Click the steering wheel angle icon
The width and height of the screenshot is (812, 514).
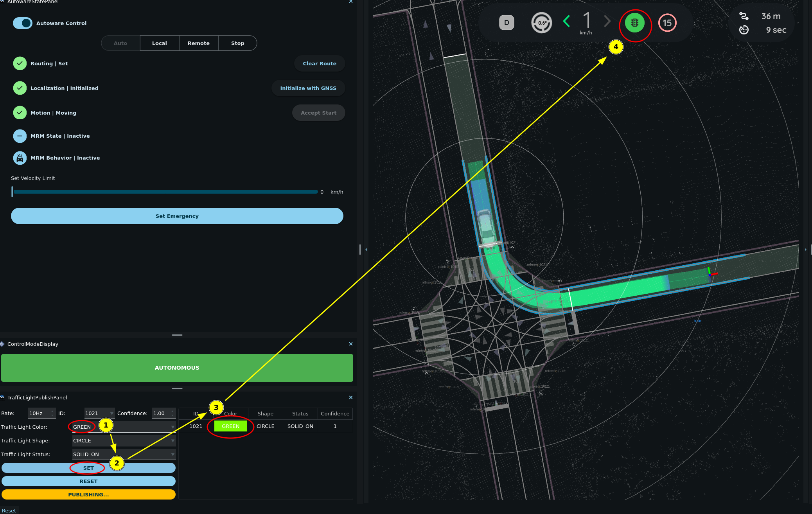coord(542,23)
